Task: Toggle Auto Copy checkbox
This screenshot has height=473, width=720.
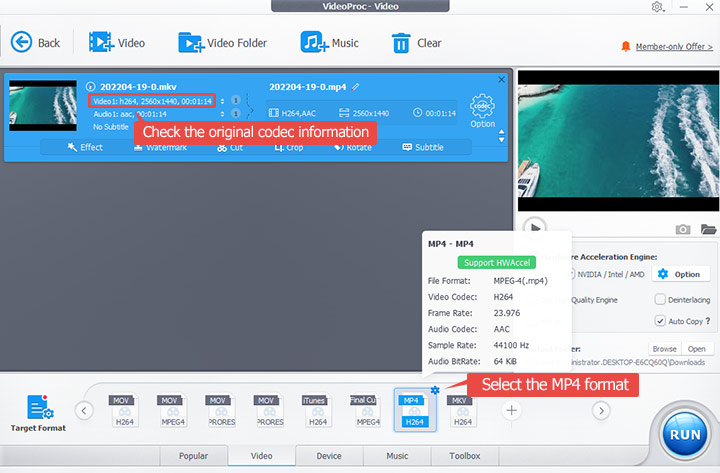Action: (660, 321)
